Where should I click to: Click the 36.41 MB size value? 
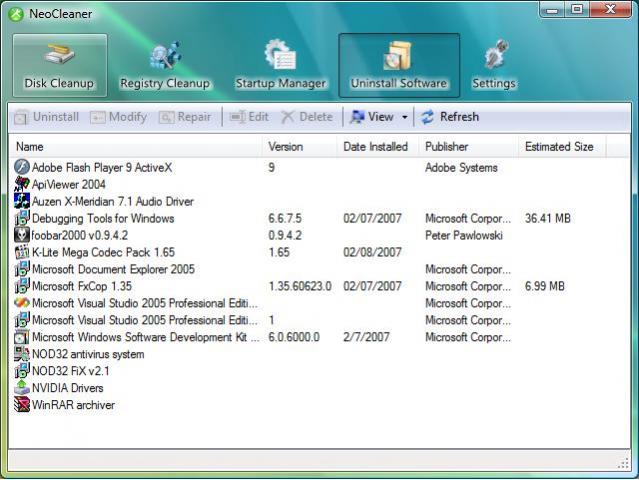coord(547,218)
